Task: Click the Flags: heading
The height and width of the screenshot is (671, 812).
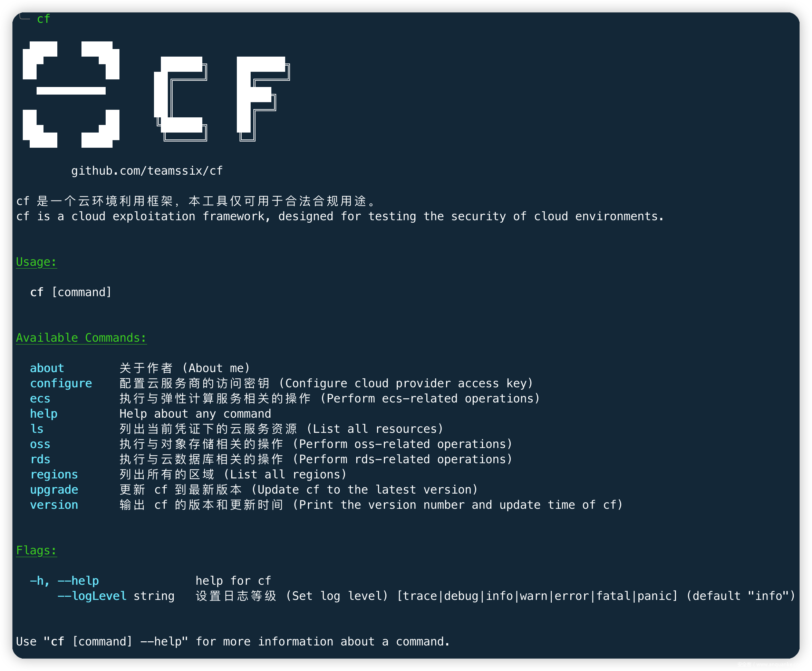Action: point(36,551)
